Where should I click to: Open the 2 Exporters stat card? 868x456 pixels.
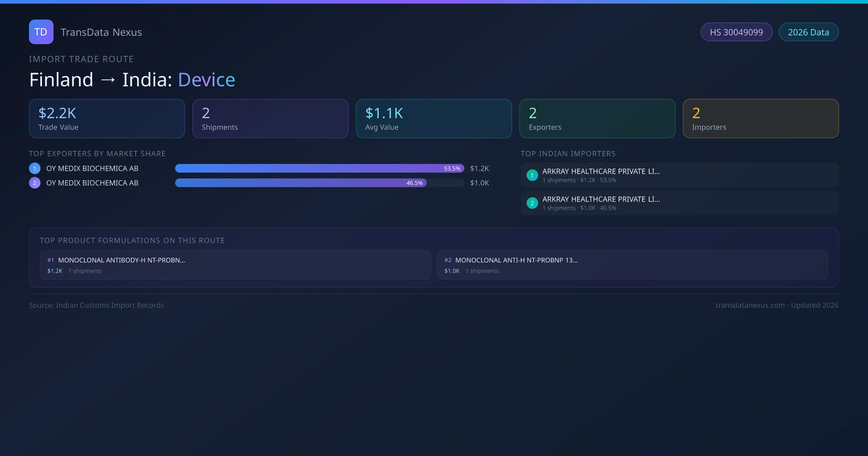[x=597, y=119]
